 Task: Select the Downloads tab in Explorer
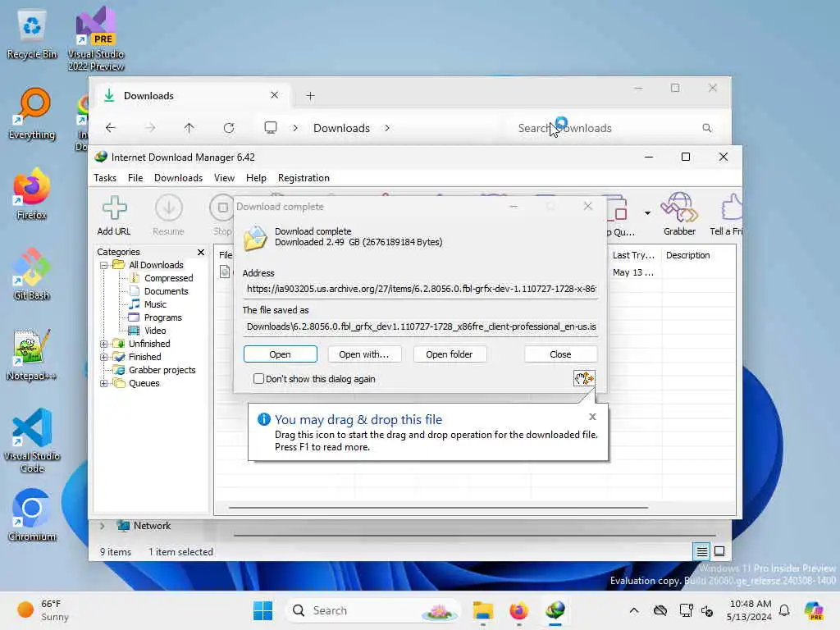point(191,95)
